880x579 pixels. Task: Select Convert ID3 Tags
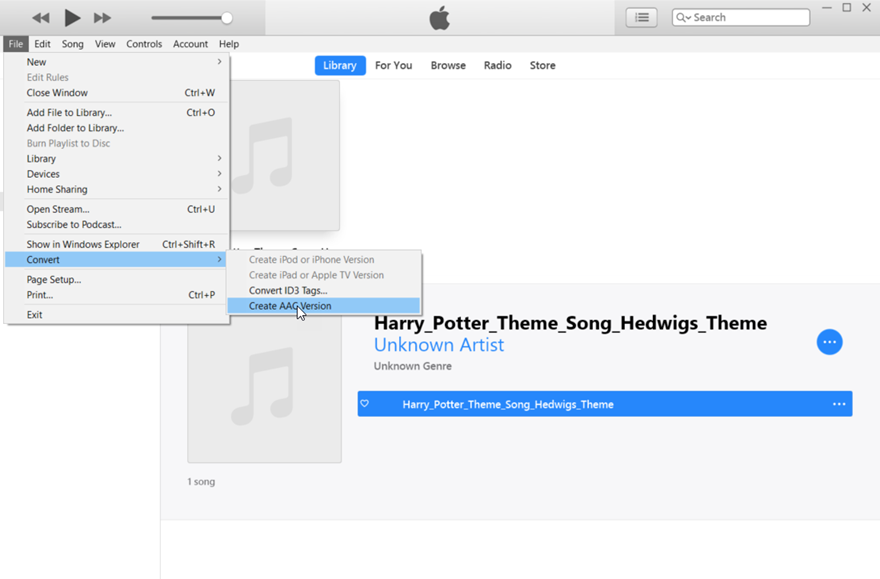pos(324,290)
